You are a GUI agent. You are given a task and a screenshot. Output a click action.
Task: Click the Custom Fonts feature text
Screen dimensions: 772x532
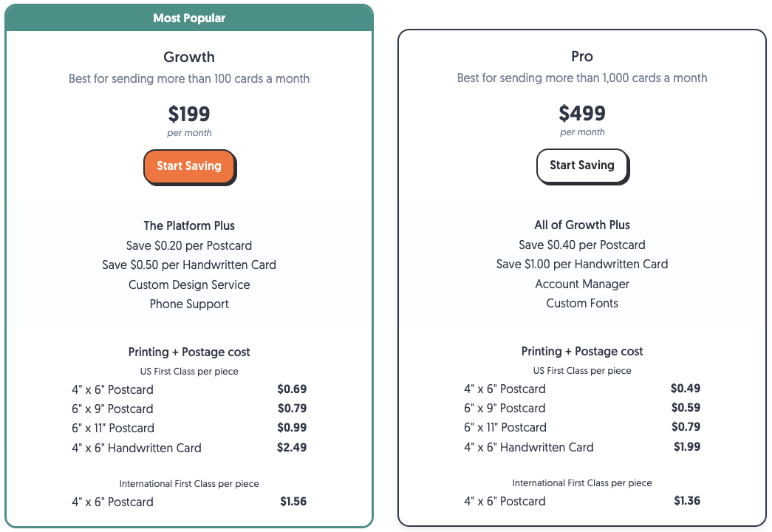click(x=582, y=303)
